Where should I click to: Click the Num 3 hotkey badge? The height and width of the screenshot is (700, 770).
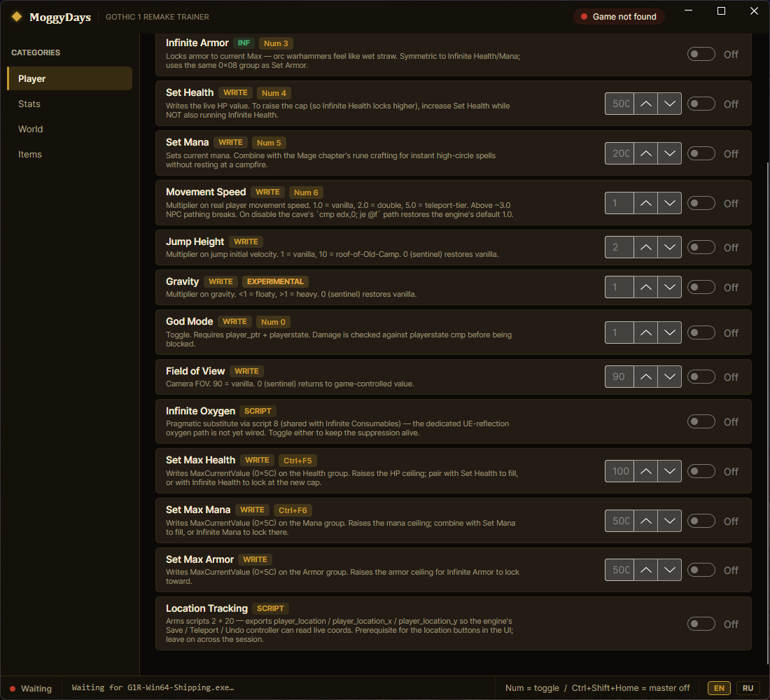[276, 43]
